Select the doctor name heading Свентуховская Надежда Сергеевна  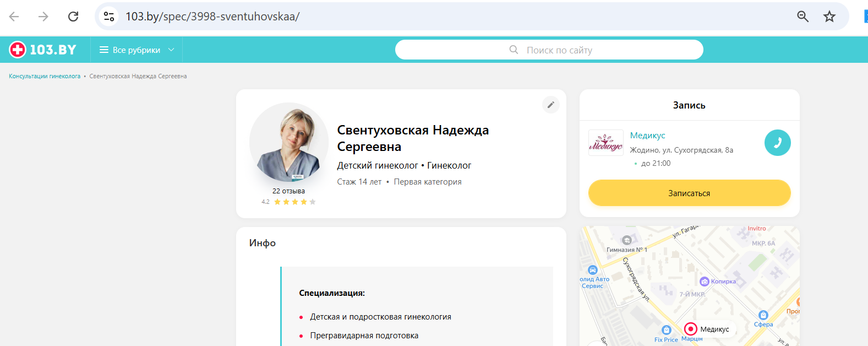(x=413, y=138)
